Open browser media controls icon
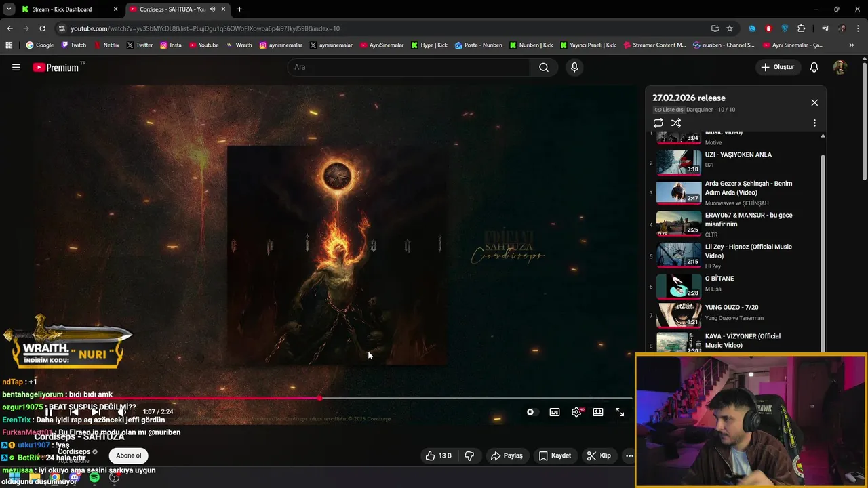 coord(825,28)
